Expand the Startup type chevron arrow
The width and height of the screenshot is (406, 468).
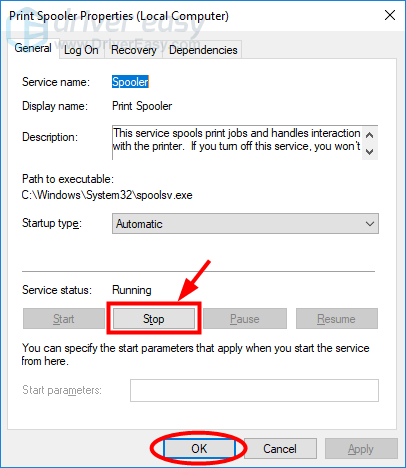point(370,224)
